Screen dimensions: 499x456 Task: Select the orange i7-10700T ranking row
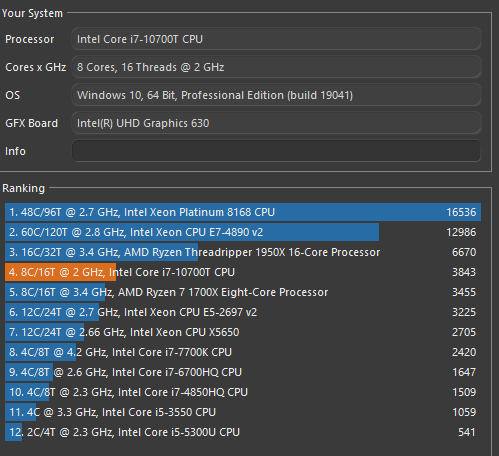[x=243, y=272]
